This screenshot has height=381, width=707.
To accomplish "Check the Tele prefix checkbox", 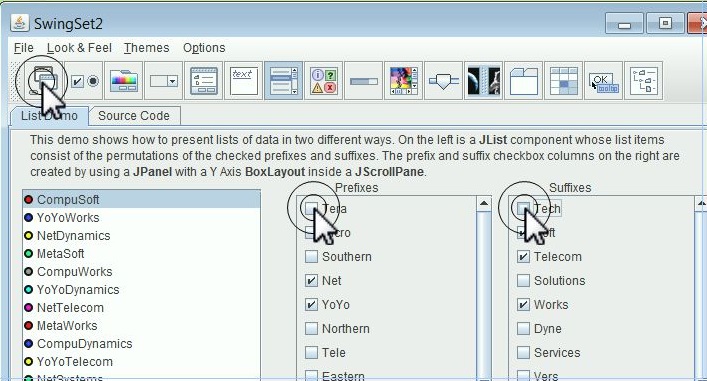I will [x=311, y=353].
